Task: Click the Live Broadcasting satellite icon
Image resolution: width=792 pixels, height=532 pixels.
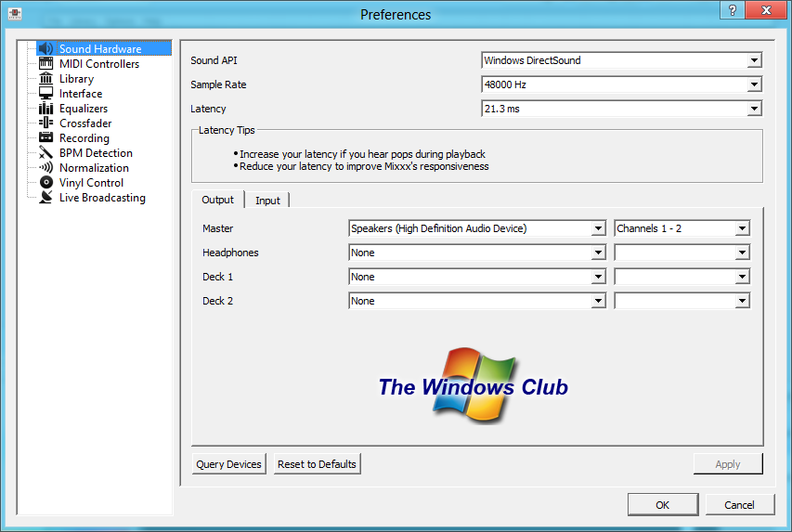Action: (x=46, y=197)
